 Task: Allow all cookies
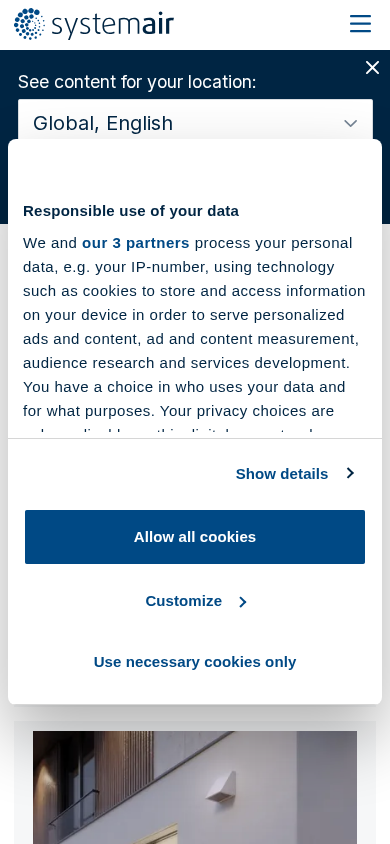(195, 537)
